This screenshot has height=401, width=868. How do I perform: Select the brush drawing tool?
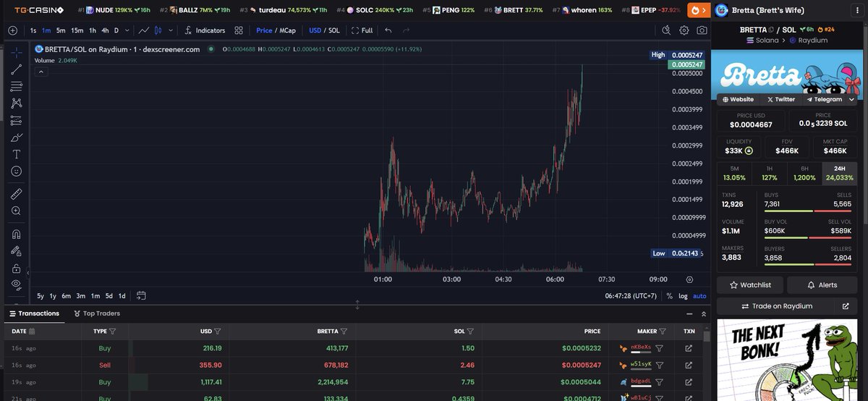(16, 138)
